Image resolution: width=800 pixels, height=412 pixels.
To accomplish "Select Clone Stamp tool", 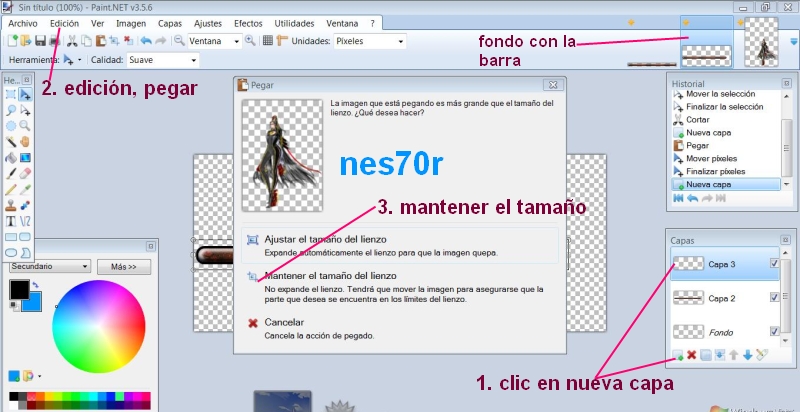I will tap(11, 205).
